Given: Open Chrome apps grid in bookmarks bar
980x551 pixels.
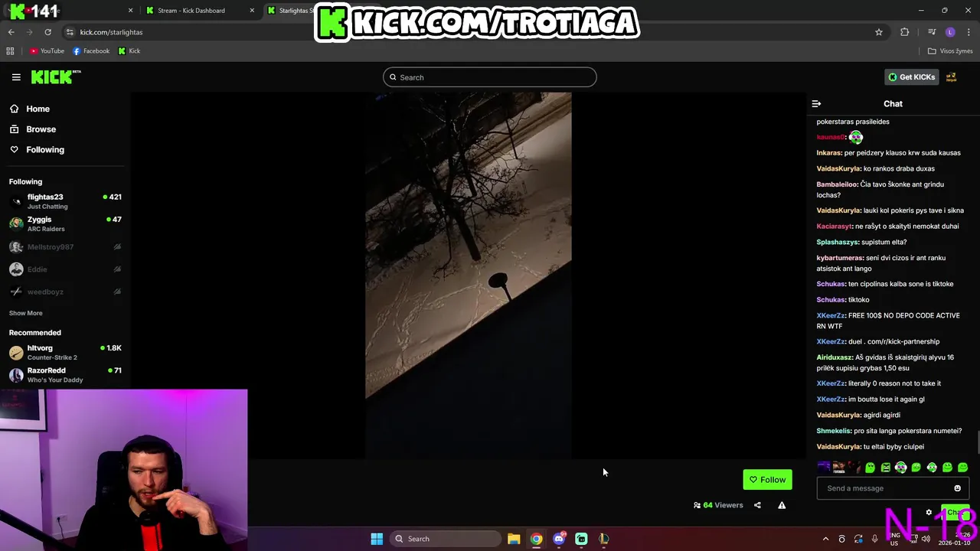Looking at the screenshot, I should (10, 51).
